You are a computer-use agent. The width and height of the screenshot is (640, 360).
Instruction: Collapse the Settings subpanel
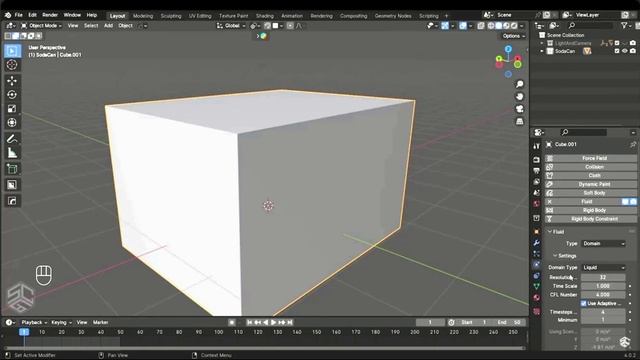pos(555,256)
